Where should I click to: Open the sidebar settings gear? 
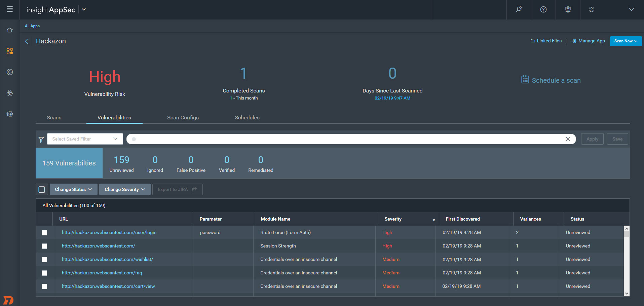10,114
